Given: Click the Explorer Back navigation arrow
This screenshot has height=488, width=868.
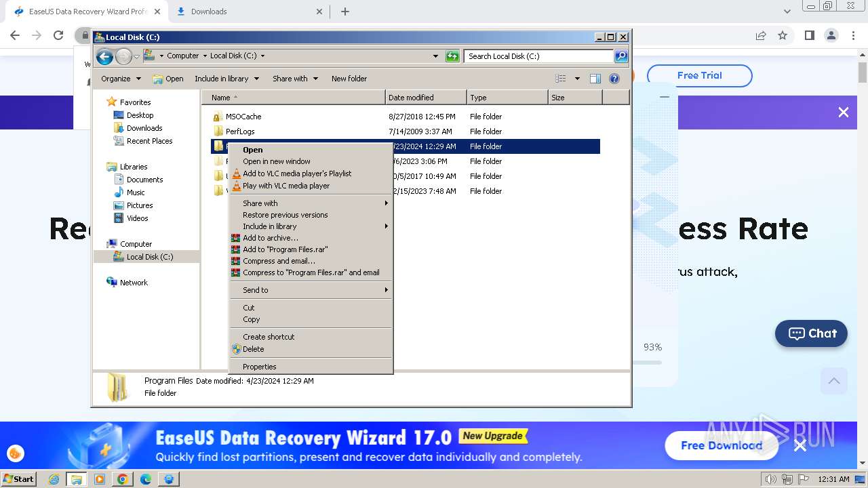Looking at the screenshot, I should pos(104,56).
